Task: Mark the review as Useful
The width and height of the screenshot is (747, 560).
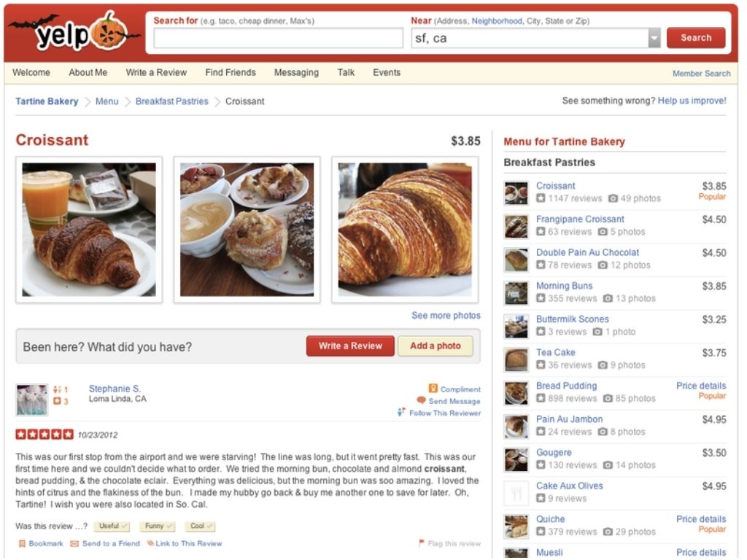Action: (x=112, y=526)
